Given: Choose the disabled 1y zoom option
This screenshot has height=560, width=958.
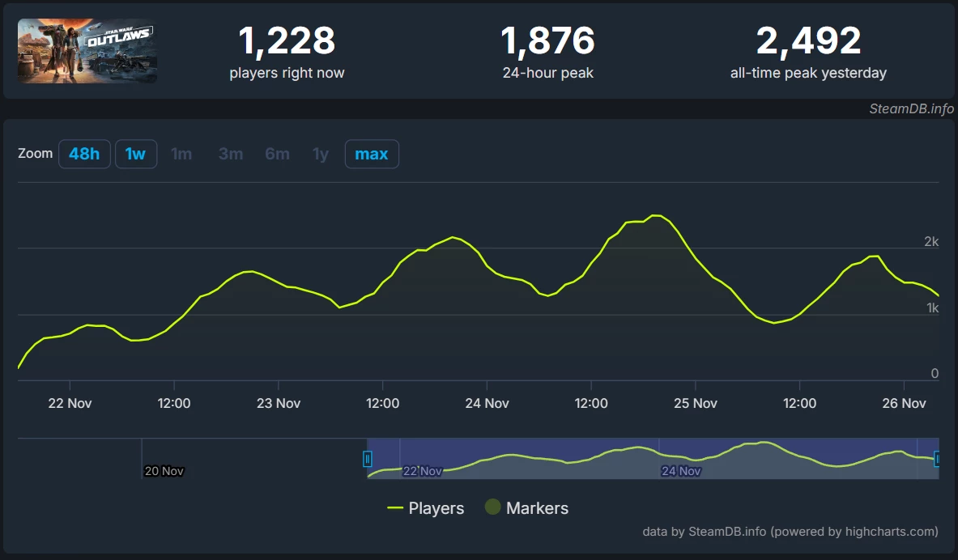Looking at the screenshot, I should (x=321, y=154).
